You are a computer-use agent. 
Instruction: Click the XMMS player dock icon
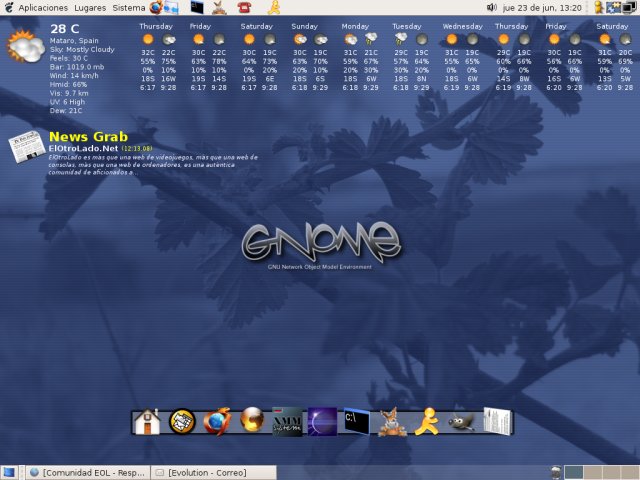click(x=287, y=422)
